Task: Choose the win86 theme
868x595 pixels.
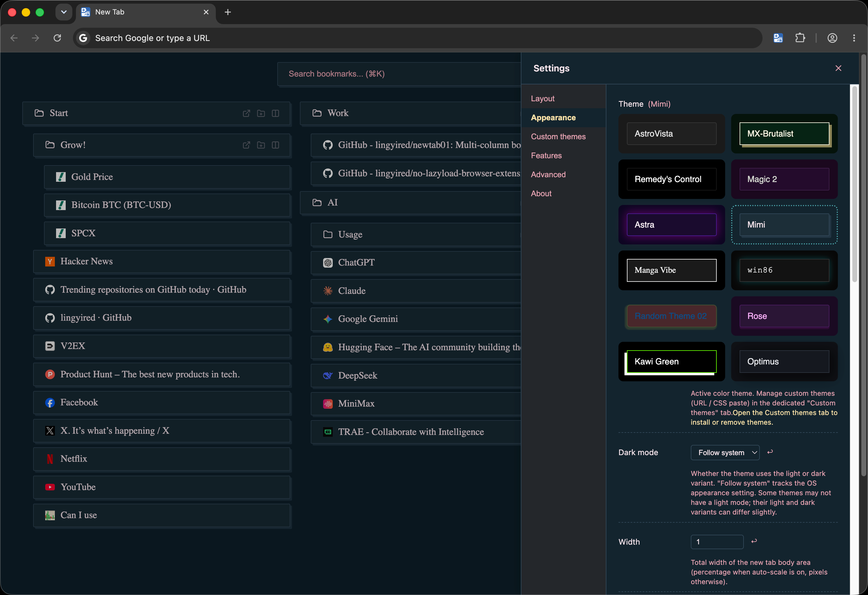Action: click(784, 270)
